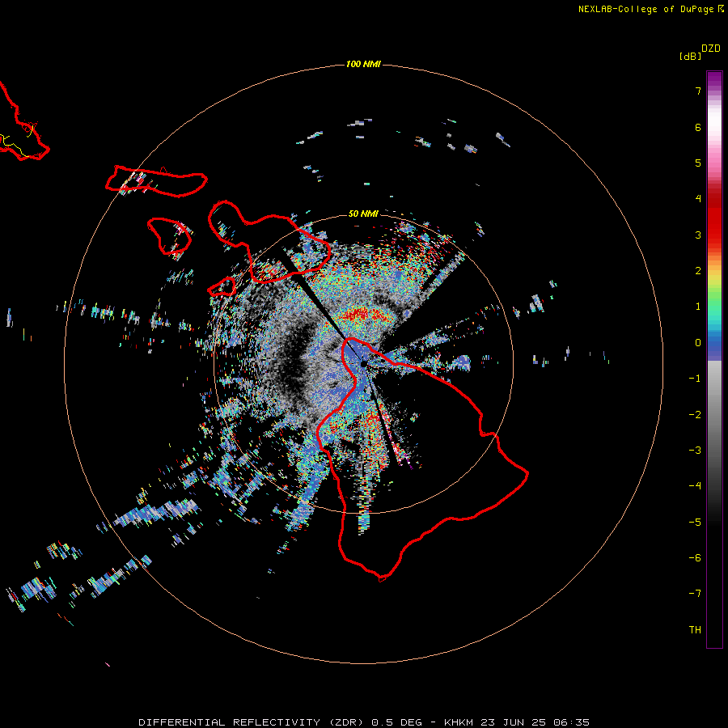Click the radar site center dot
The height and width of the screenshot is (728, 728).
pos(363,364)
